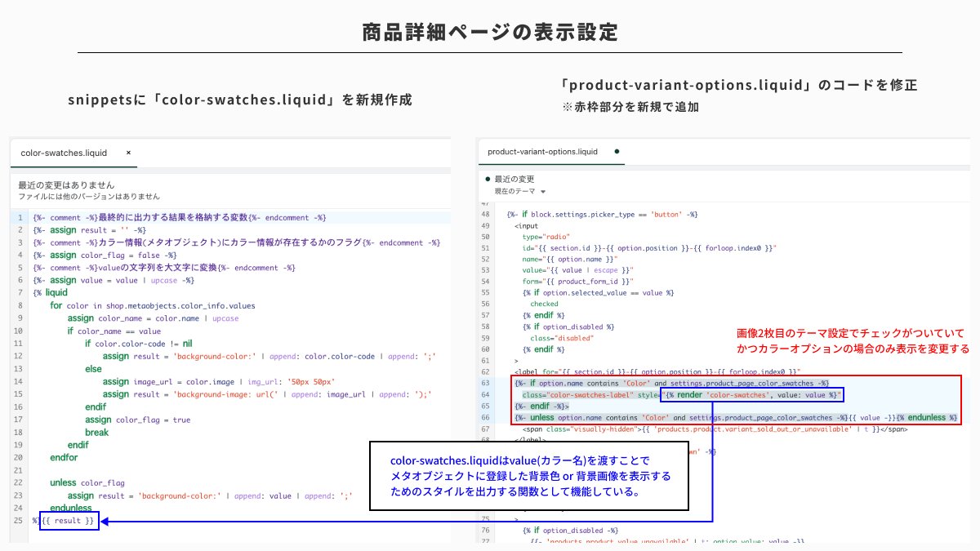The image size is (980, 551).
Task: Click the "{% liquid" opening tag line
Action: coord(51,292)
